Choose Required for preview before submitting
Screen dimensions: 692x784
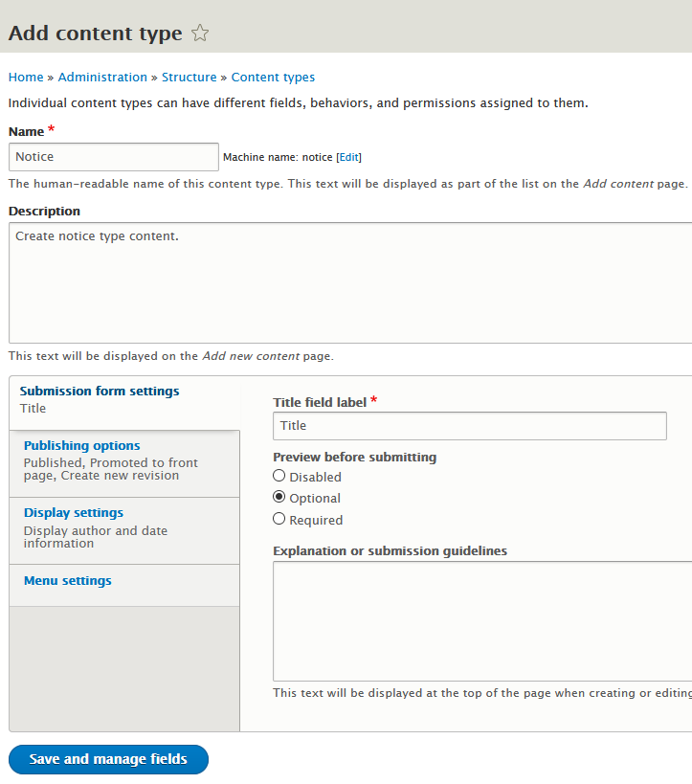tap(279, 519)
